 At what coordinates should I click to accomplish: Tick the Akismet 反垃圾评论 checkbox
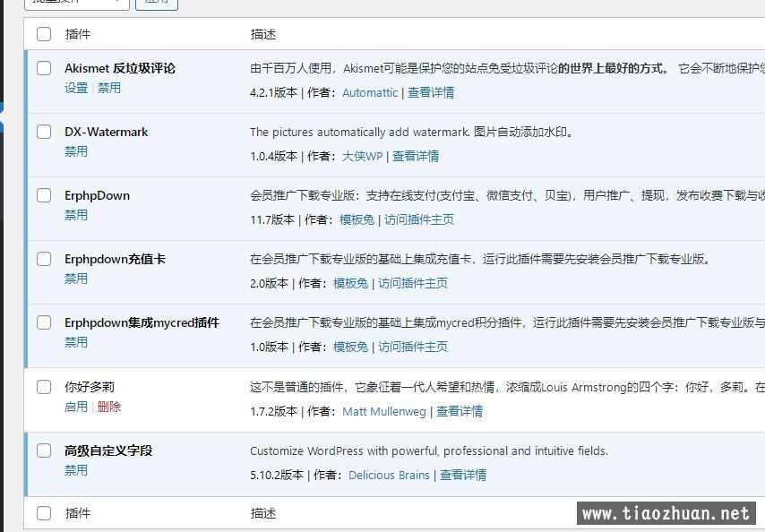[x=44, y=68]
